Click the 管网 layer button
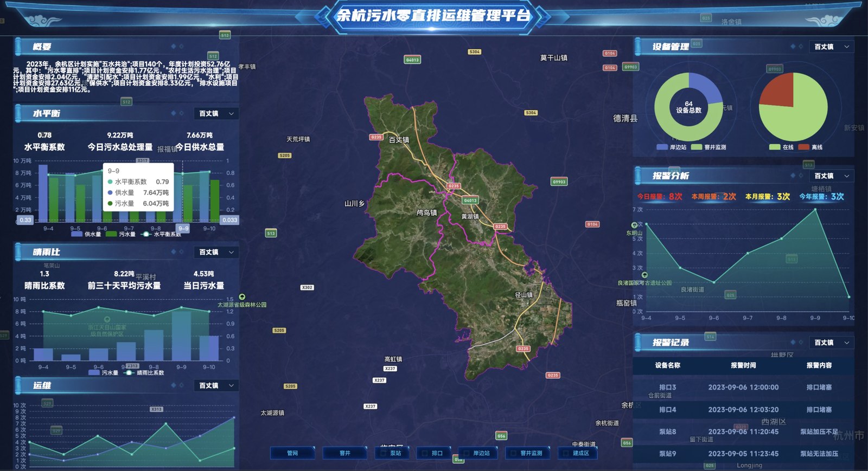Viewport: 868px width, 471px height. pos(292,453)
